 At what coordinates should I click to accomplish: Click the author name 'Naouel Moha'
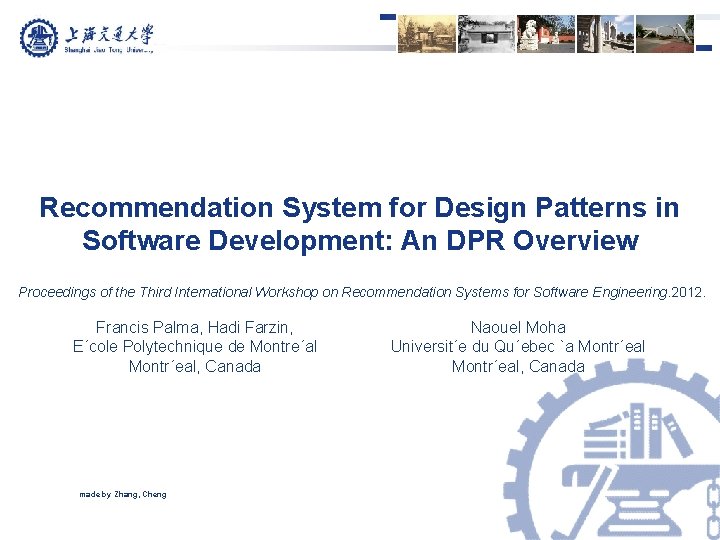[518, 327]
